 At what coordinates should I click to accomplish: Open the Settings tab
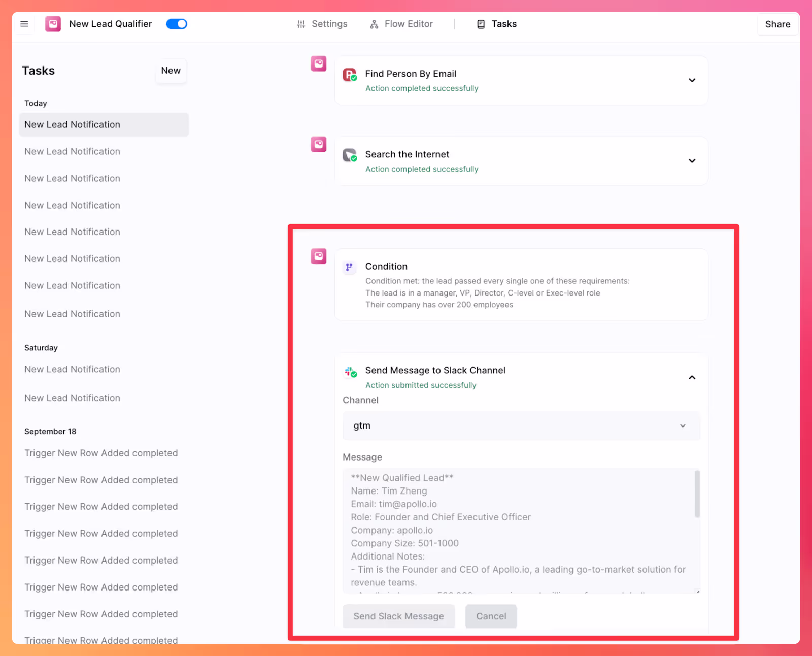pos(322,24)
